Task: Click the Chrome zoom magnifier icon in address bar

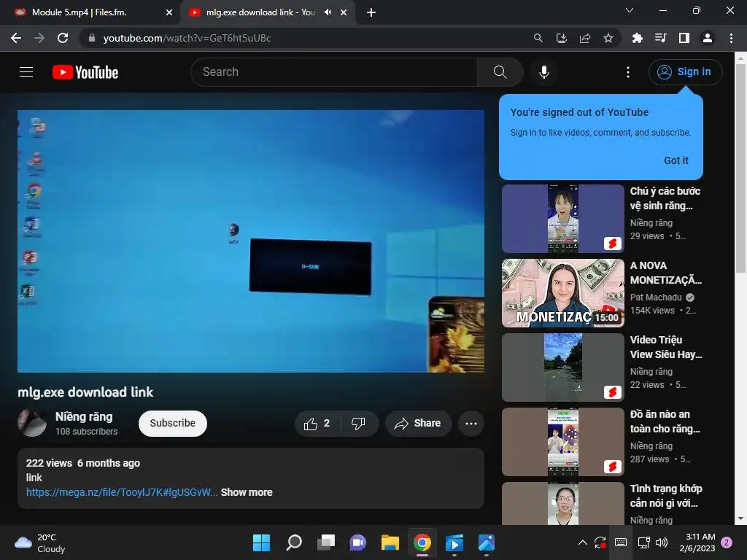Action: [x=538, y=38]
